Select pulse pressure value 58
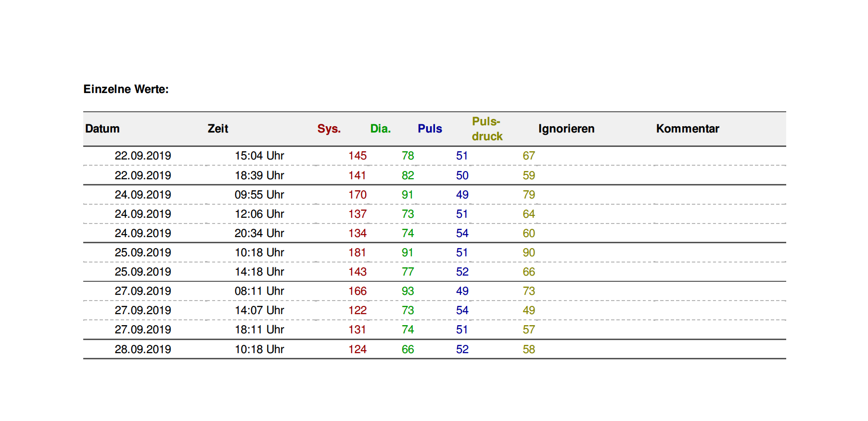Viewport: 868px width, 421px height. (529, 349)
